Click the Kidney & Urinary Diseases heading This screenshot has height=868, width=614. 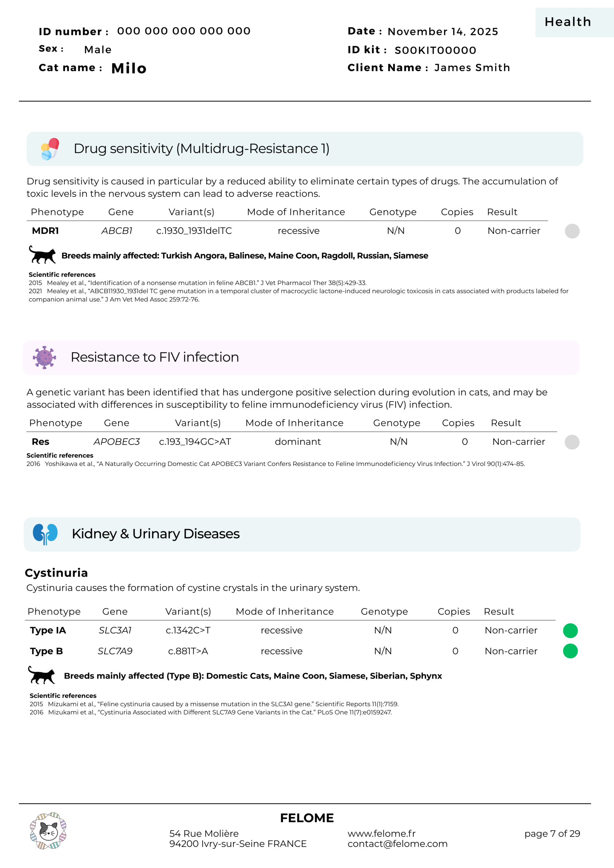155,534
